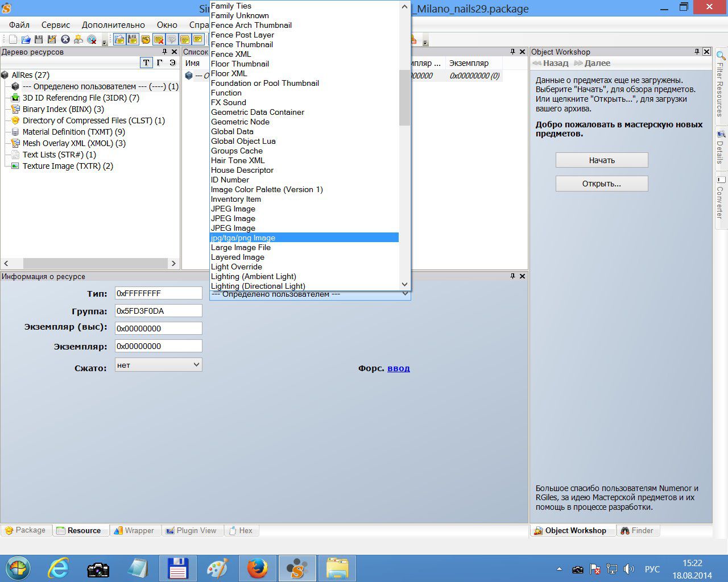Open Filter Resources magnifier in right sidebar

721,56
